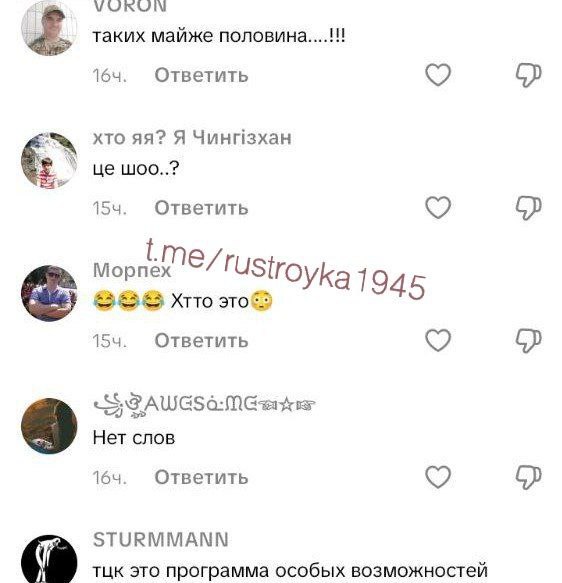
Task: Open the 'хто яя? Я Чингізхан' avatar
Action: [x=49, y=161]
